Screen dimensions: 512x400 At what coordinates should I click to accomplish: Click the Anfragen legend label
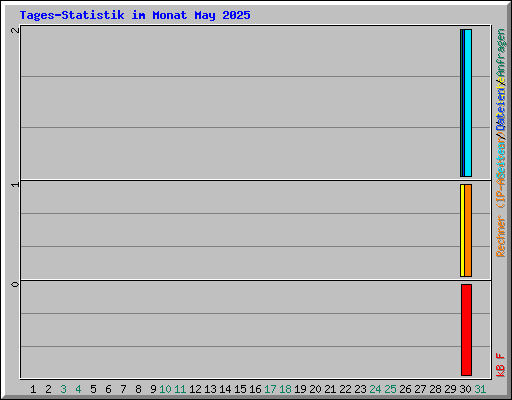click(500, 53)
